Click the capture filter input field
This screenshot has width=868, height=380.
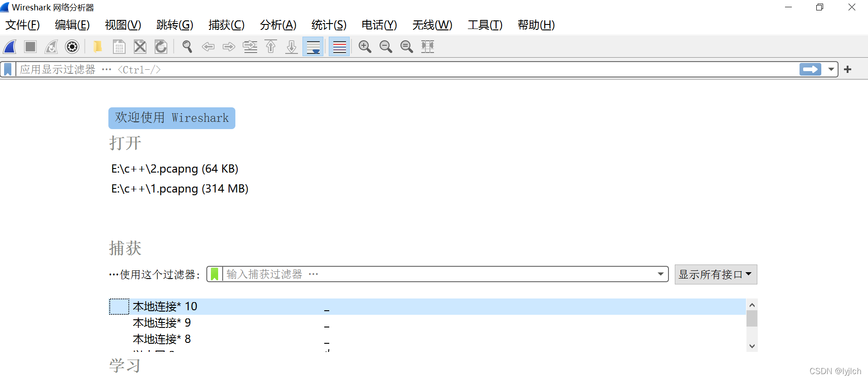click(439, 274)
